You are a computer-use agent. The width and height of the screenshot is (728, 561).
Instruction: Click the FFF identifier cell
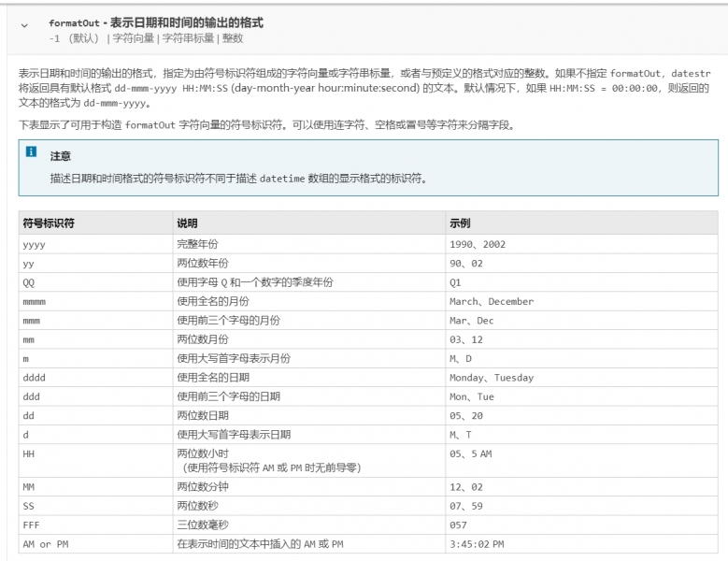coord(31,525)
